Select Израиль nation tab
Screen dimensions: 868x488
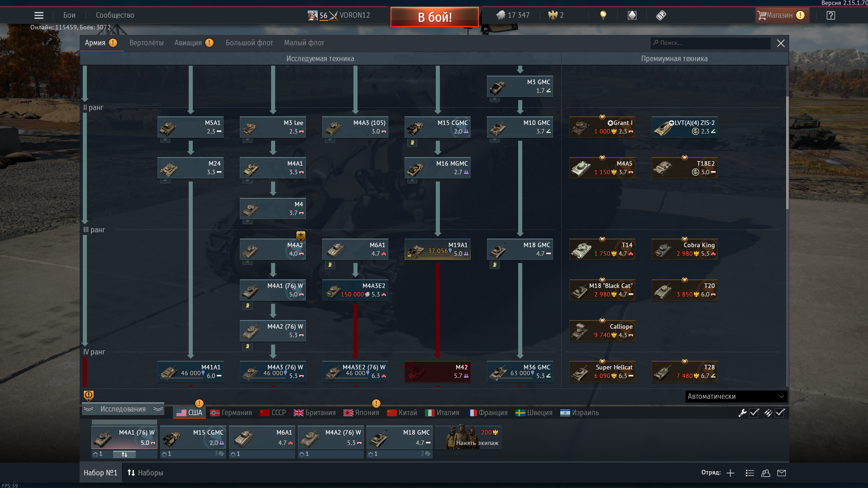[579, 413]
